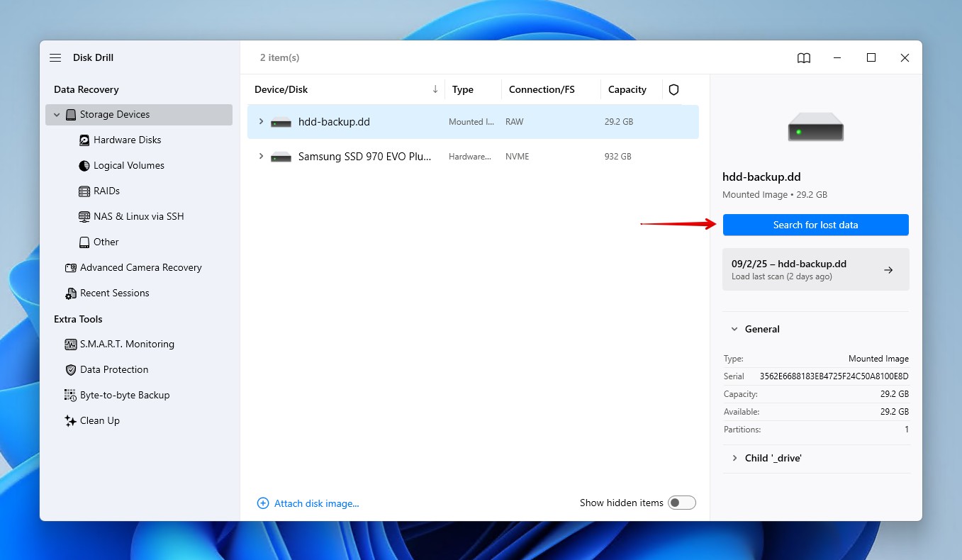The height and width of the screenshot is (560, 962).
Task: Select Advanced Camera Recovery
Action: [x=140, y=268]
